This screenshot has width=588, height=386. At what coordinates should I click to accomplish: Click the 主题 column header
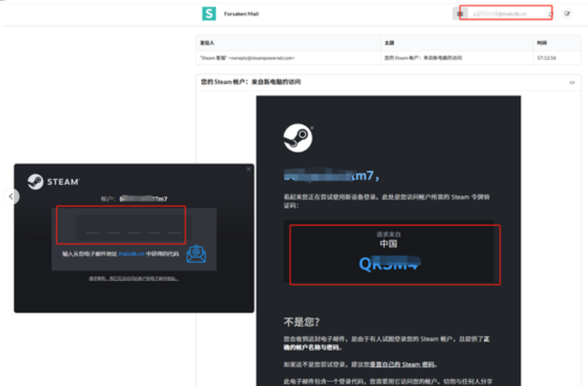389,43
